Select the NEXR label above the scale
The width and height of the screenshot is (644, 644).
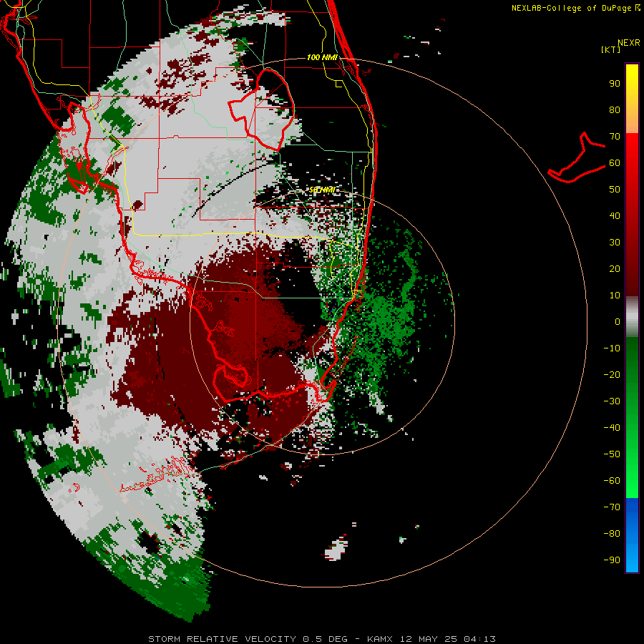(629, 43)
